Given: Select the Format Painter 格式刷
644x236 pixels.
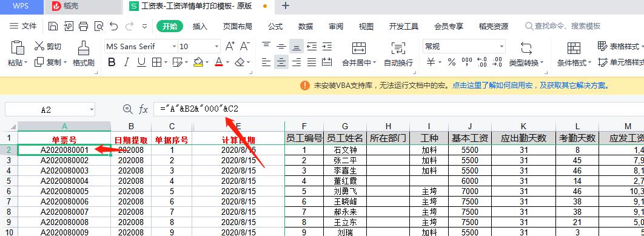Looking at the screenshot, I should click(x=84, y=53).
